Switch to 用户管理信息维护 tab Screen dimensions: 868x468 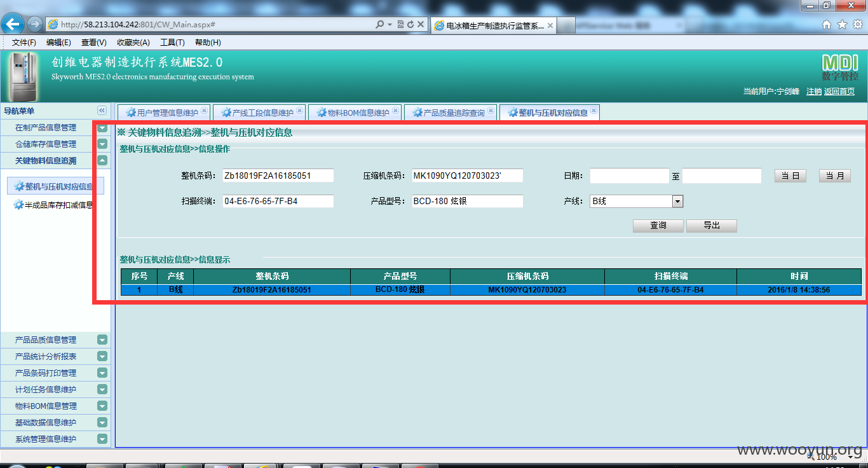[x=163, y=113]
